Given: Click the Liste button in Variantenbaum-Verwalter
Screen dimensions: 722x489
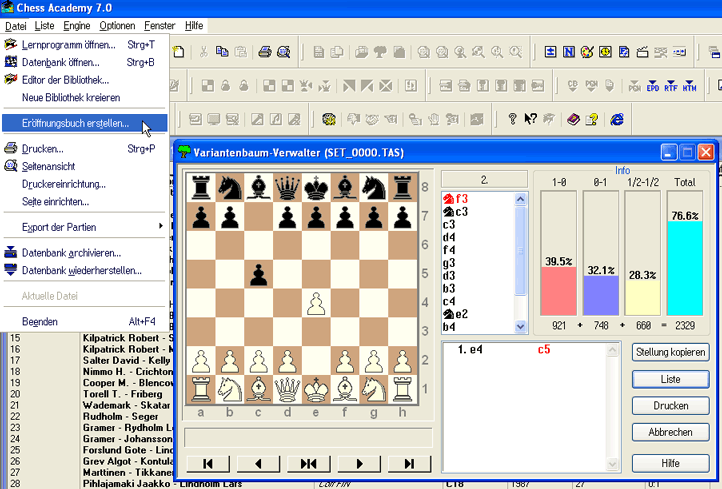Looking at the screenshot, I should [x=670, y=379].
